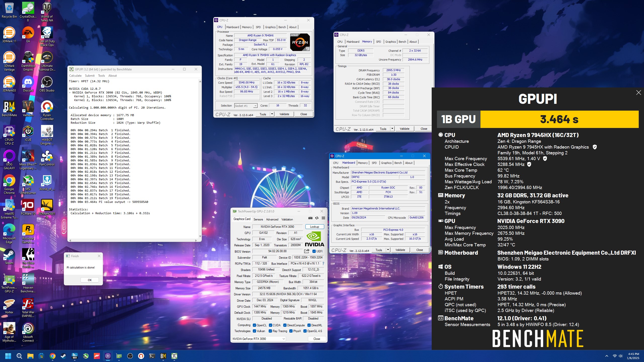Open File Explorer from taskbar
The width and height of the screenshot is (644, 362).
point(30,356)
